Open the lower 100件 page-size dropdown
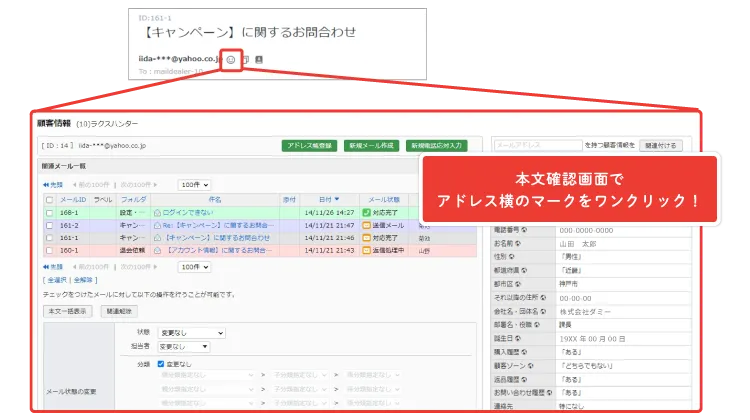750x420 pixels. (x=194, y=267)
